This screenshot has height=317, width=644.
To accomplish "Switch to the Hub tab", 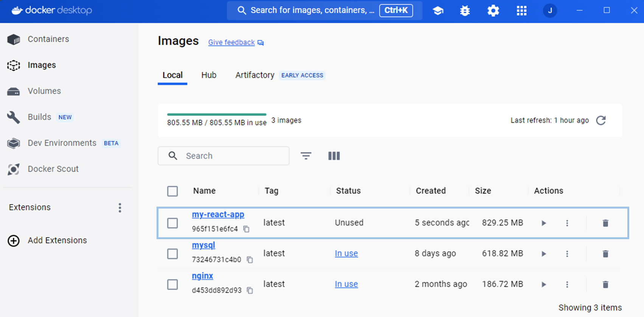I will click(209, 75).
